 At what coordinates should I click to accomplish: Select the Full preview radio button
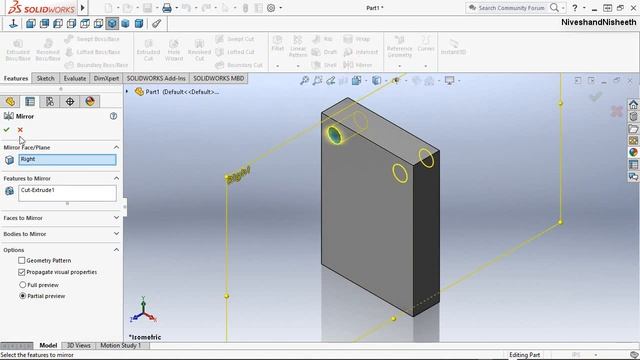coord(23,284)
